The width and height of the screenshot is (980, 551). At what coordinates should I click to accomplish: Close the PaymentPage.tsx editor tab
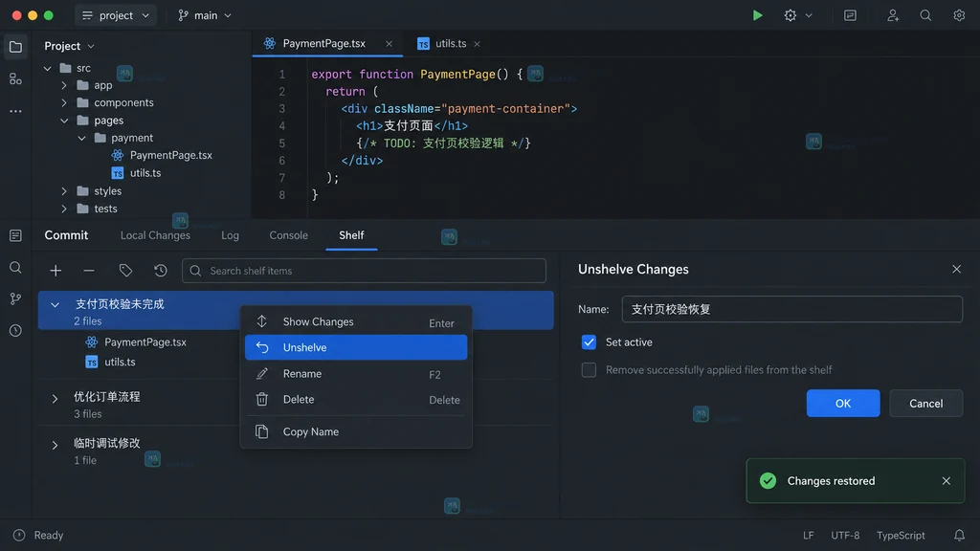pos(389,44)
